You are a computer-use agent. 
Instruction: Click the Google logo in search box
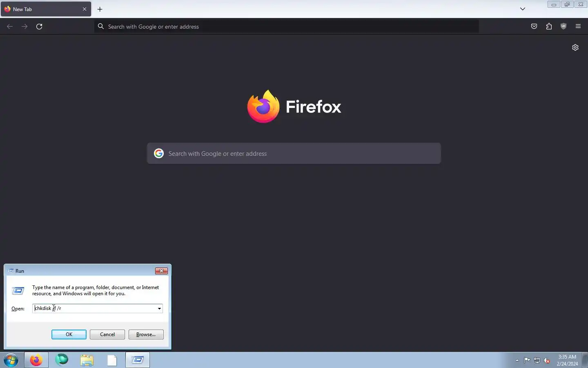(x=159, y=153)
